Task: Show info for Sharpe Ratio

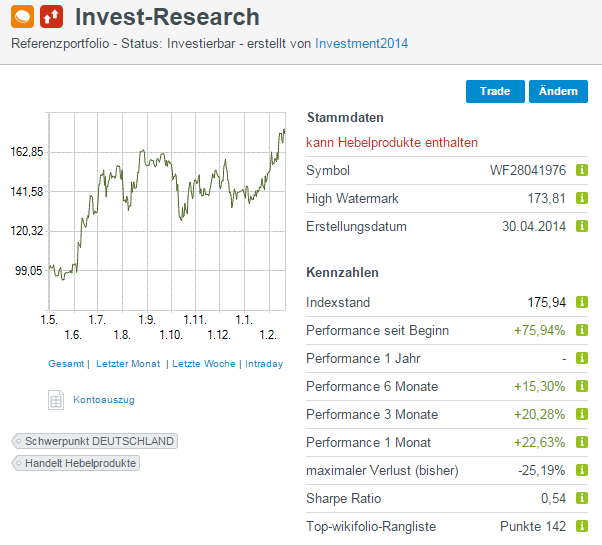Action: (x=582, y=499)
